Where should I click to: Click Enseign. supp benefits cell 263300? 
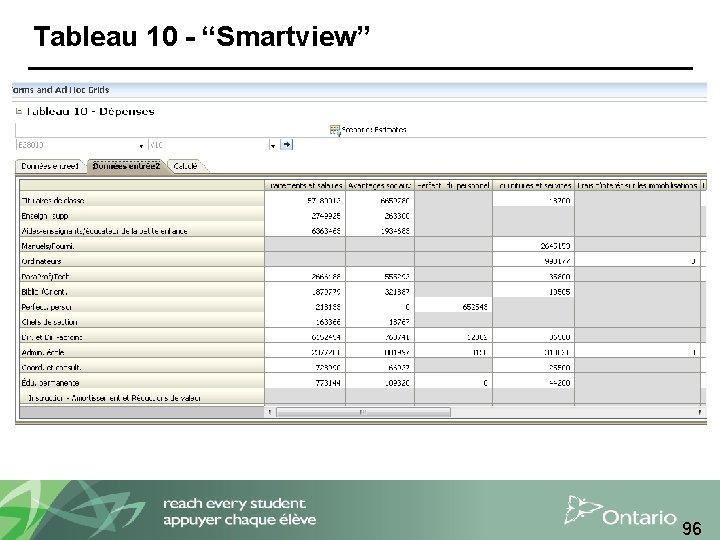(x=380, y=215)
